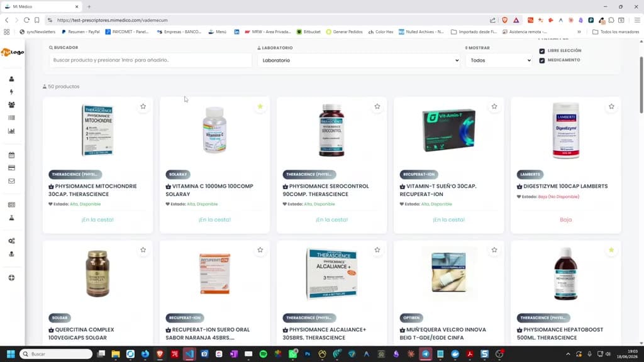The image size is (644, 362).
Task: Click the barcode list sidebar icon
Action: pyautogui.click(x=11, y=118)
